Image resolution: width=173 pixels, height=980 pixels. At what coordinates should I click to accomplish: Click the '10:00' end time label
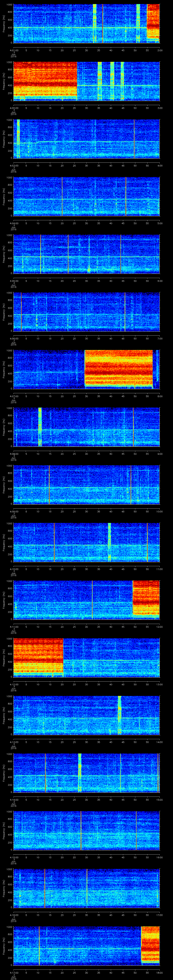click(159, 511)
